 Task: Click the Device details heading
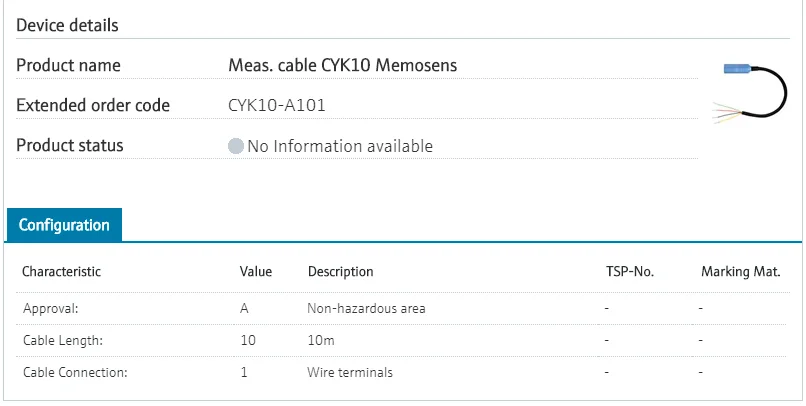(67, 25)
